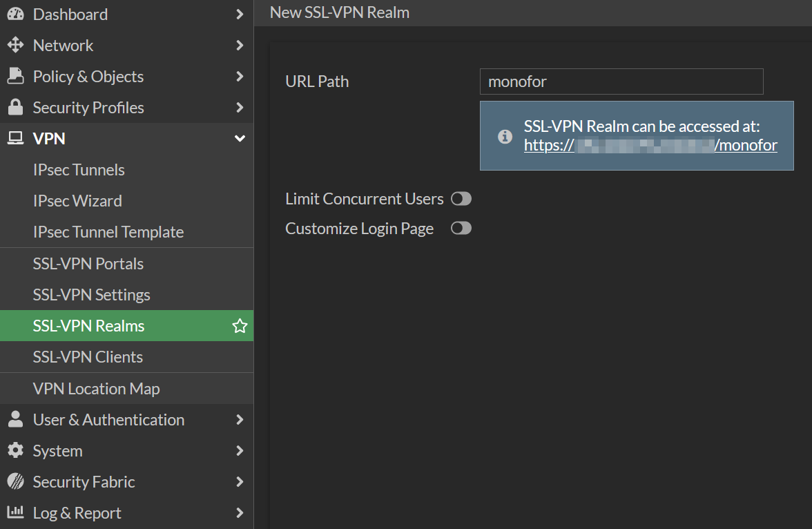
Task: Click the Network arrows icon
Action: point(15,46)
